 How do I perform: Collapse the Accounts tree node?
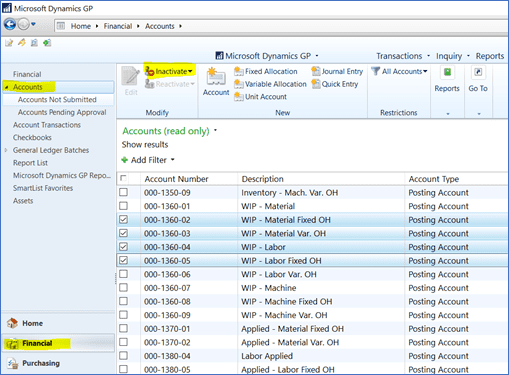click(6, 87)
